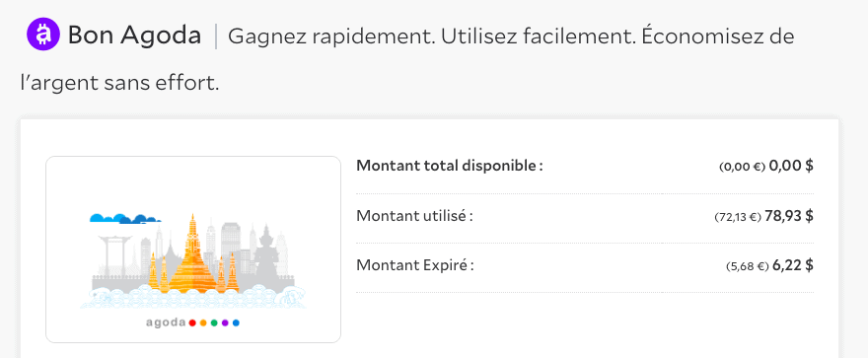Click the 78,93 $ used amount
The height and width of the screenshot is (358, 868).
[x=789, y=216]
